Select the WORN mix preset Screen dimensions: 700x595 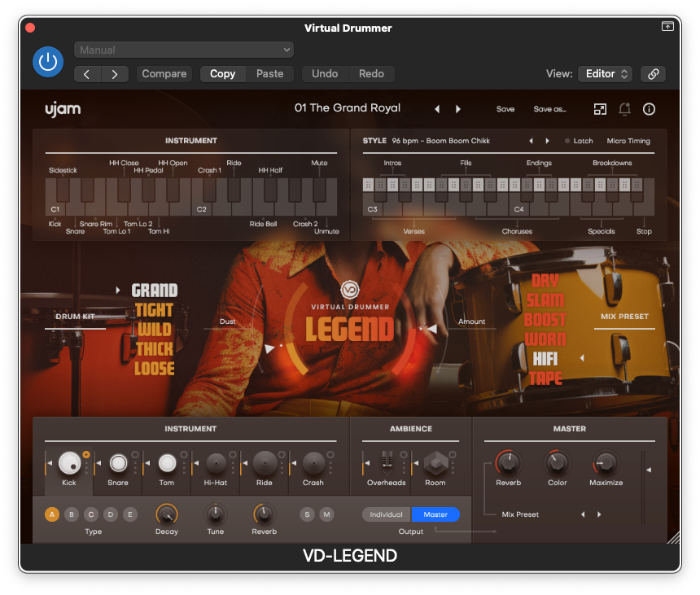click(545, 339)
